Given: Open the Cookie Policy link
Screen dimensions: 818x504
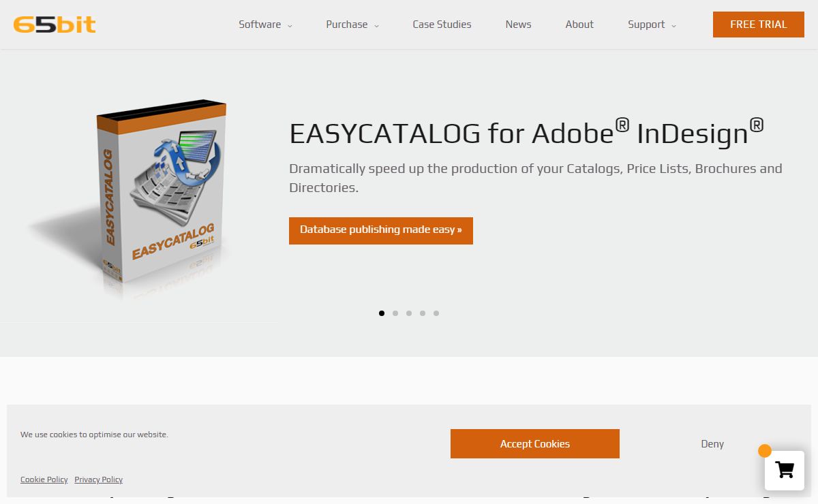Looking at the screenshot, I should pyautogui.click(x=44, y=479).
